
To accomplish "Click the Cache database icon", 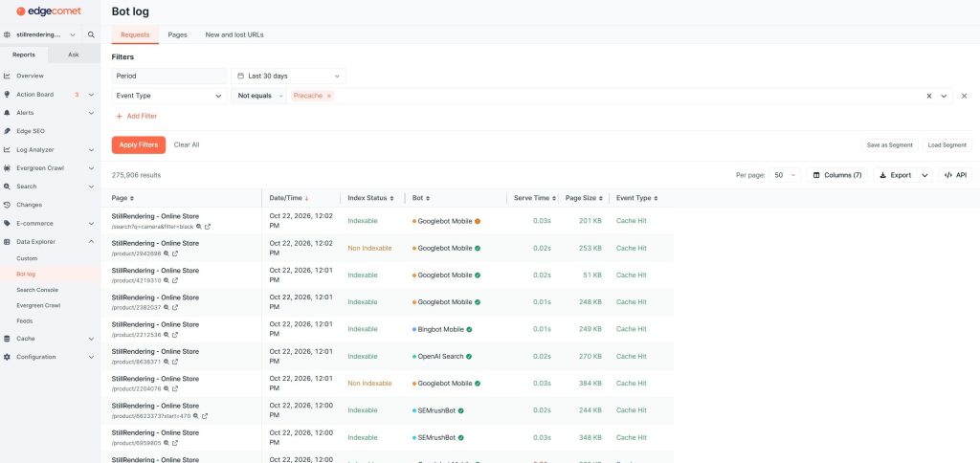I will pos(7,339).
